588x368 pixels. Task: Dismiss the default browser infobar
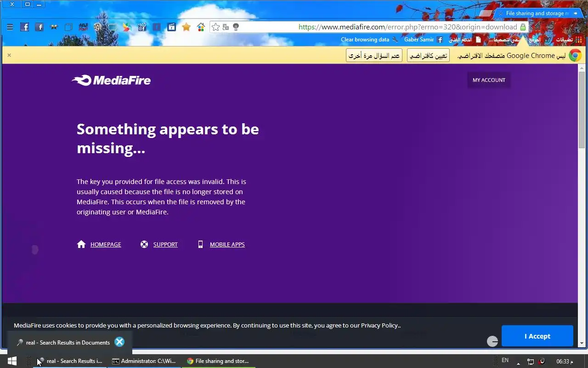(x=9, y=55)
